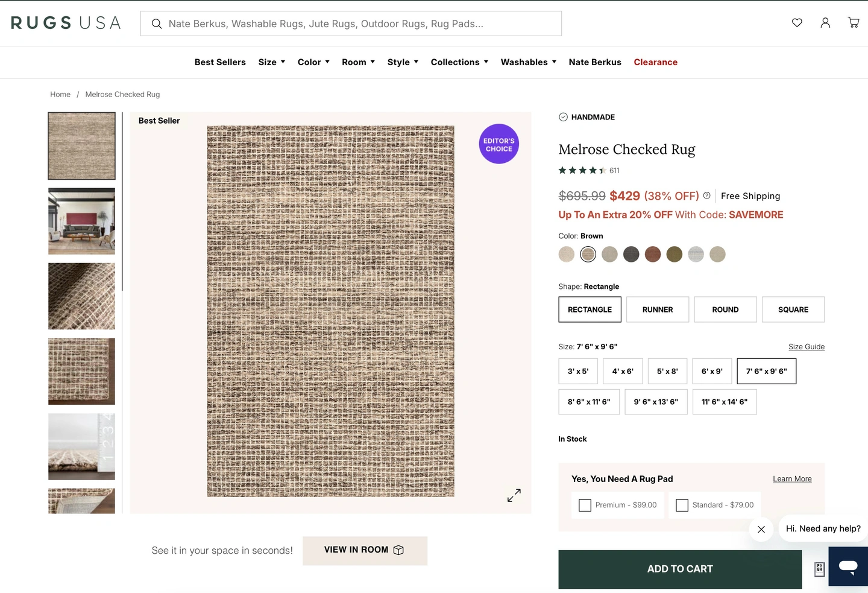
Task: Open the wishlist heart icon
Action: [x=797, y=23]
